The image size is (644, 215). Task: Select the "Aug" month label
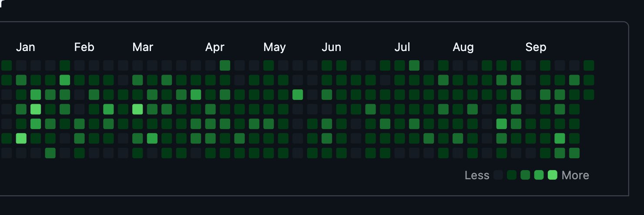[463, 47]
